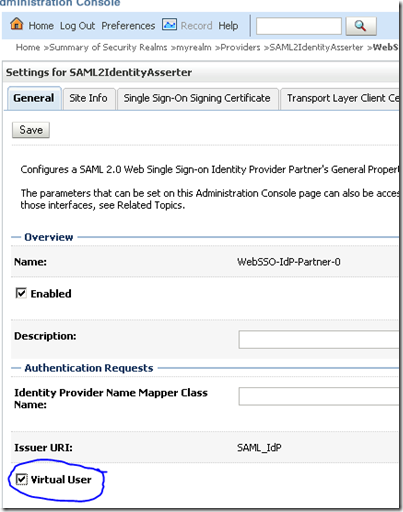Click the Home house icon
Screen dimensions: 403x512
click(17, 24)
